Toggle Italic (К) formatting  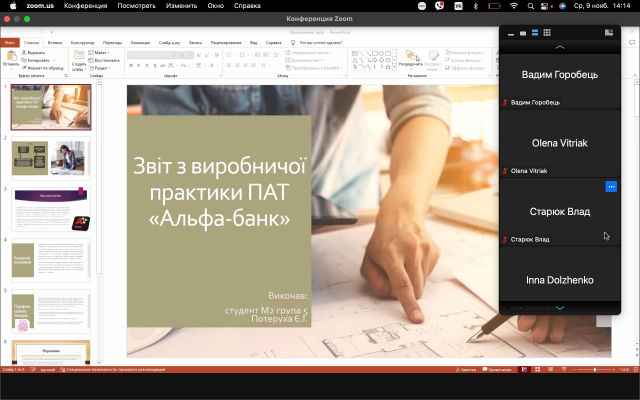(138, 65)
